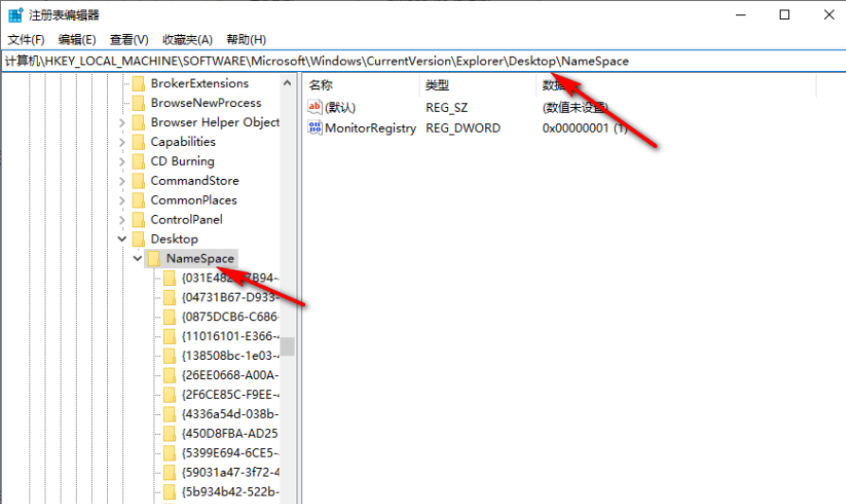Image resolution: width=846 pixels, height=504 pixels.
Task: Expand the CommandStore key
Action: click(122, 181)
